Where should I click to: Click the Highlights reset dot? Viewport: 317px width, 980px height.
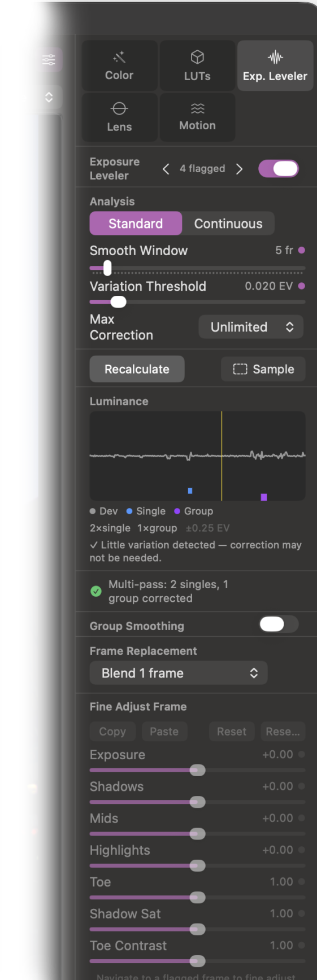point(302,850)
